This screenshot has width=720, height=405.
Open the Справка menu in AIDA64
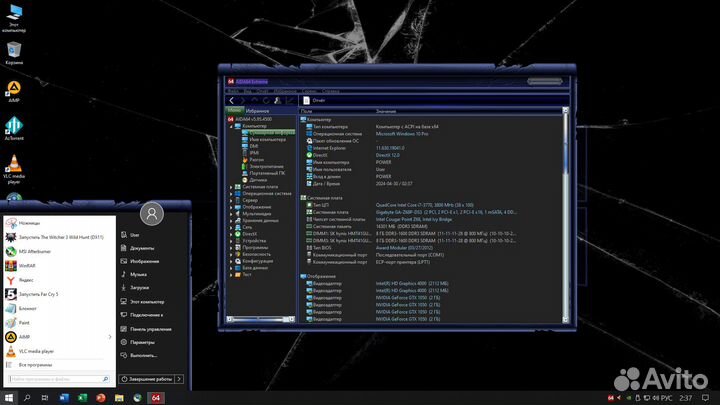click(x=331, y=91)
